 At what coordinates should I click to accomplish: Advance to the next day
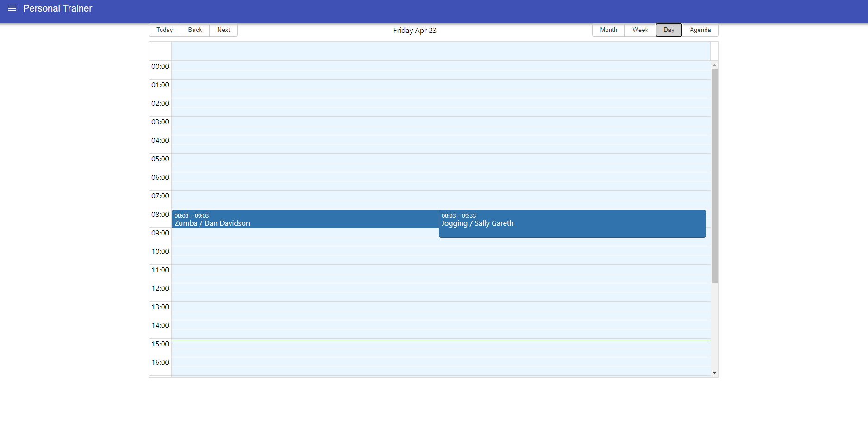224,30
